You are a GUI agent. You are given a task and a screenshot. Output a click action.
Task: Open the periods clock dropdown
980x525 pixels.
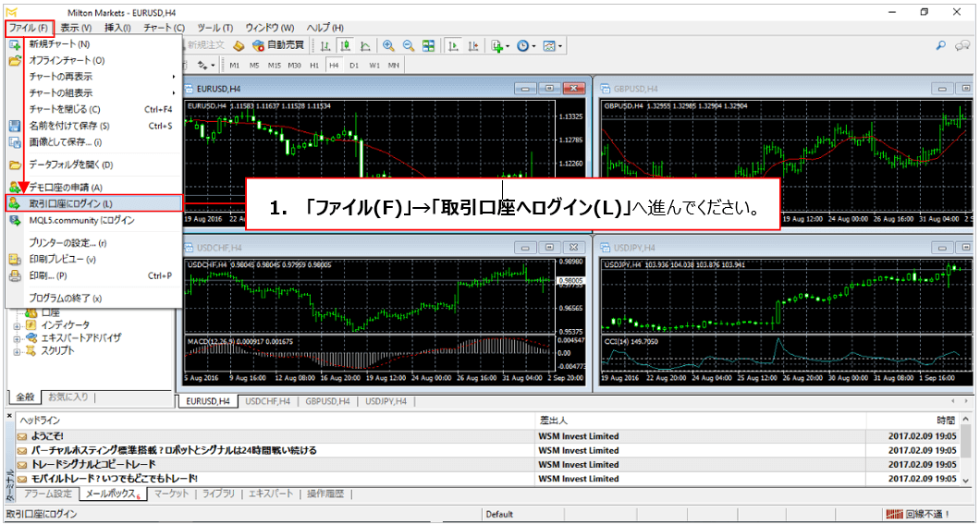tap(526, 45)
